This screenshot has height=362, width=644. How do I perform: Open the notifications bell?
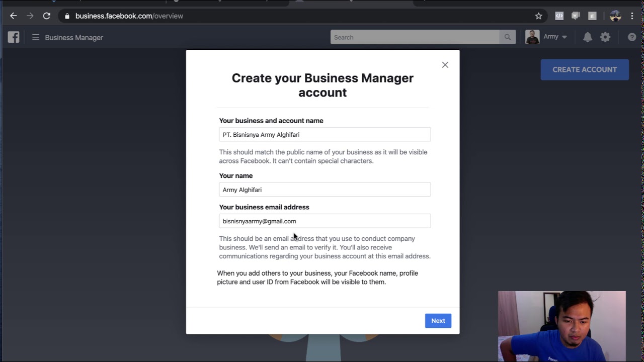coord(588,37)
